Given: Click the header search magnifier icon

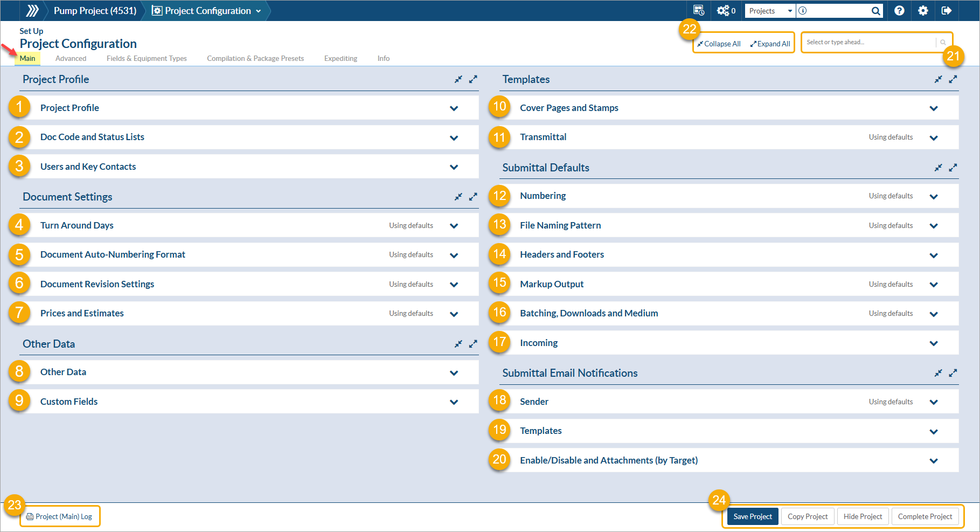Looking at the screenshot, I should click(876, 11).
